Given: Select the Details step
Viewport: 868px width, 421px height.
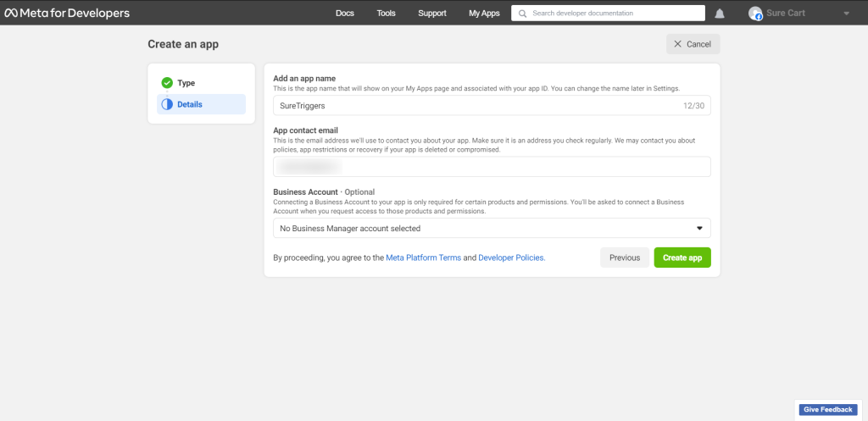Looking at the screenshot, I should 202,104.
